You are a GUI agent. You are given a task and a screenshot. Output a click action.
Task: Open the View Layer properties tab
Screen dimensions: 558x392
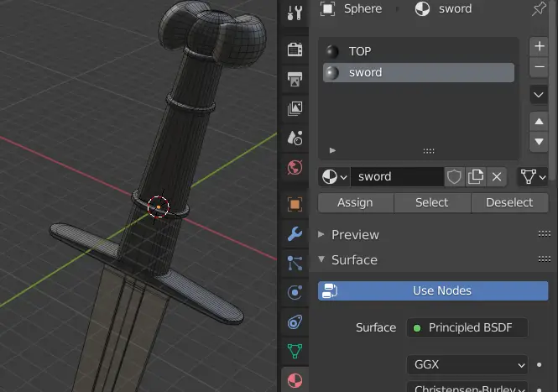[x=295, y=108]
